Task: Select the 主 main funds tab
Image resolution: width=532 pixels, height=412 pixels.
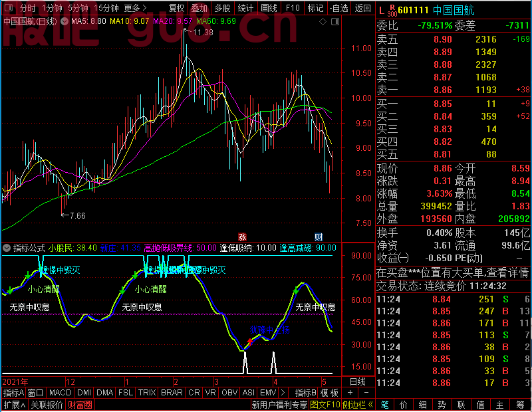Action: [x=500, y=405]
